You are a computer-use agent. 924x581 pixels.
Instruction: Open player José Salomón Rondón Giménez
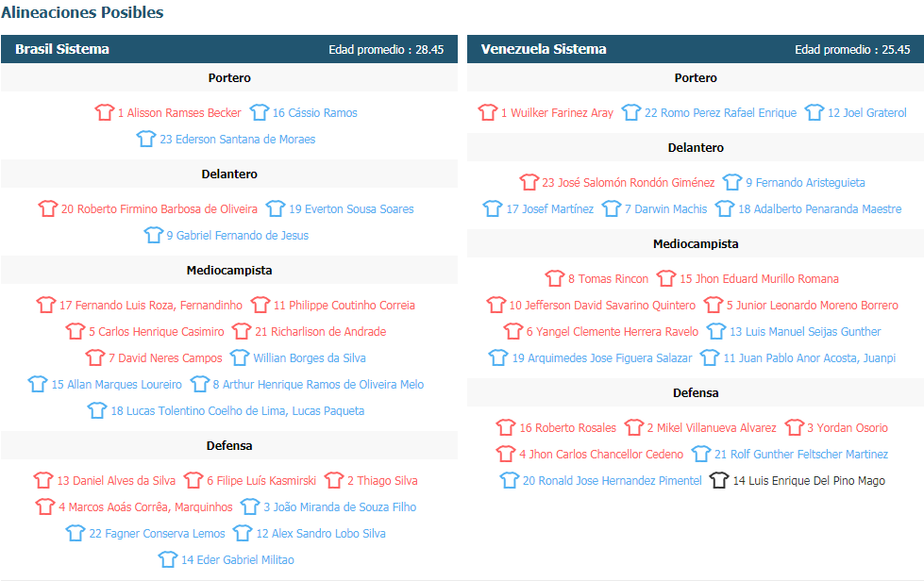[x=628, y=182]
